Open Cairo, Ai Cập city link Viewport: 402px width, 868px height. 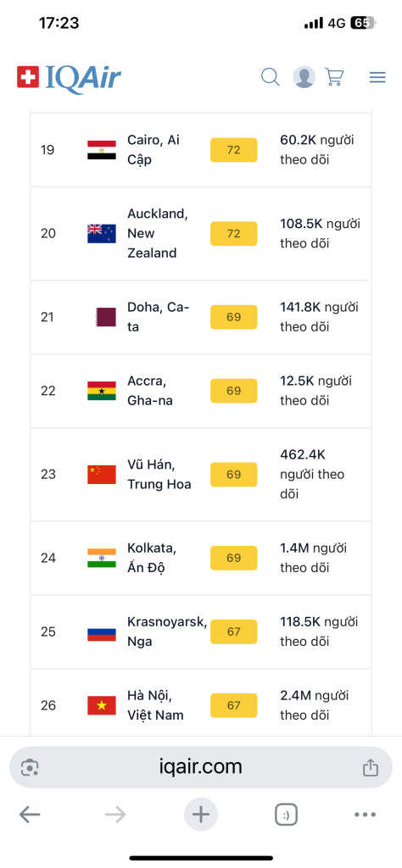154,149
